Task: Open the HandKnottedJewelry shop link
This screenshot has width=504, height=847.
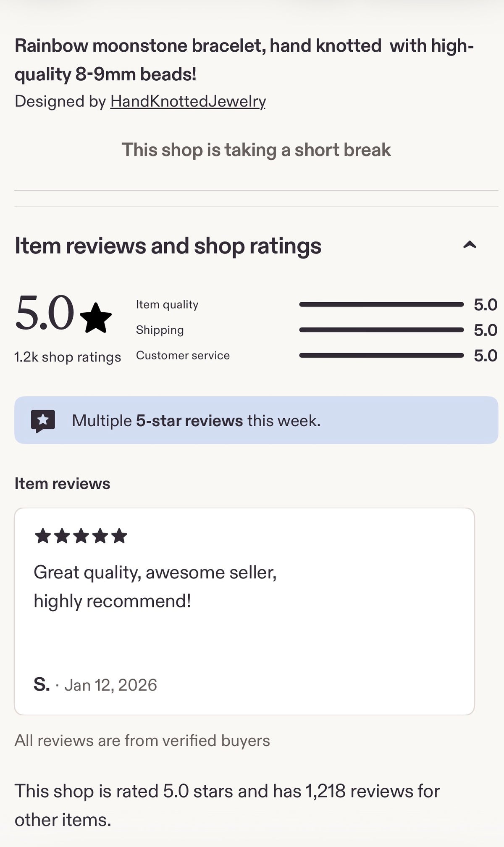Action: pos(188,101)
